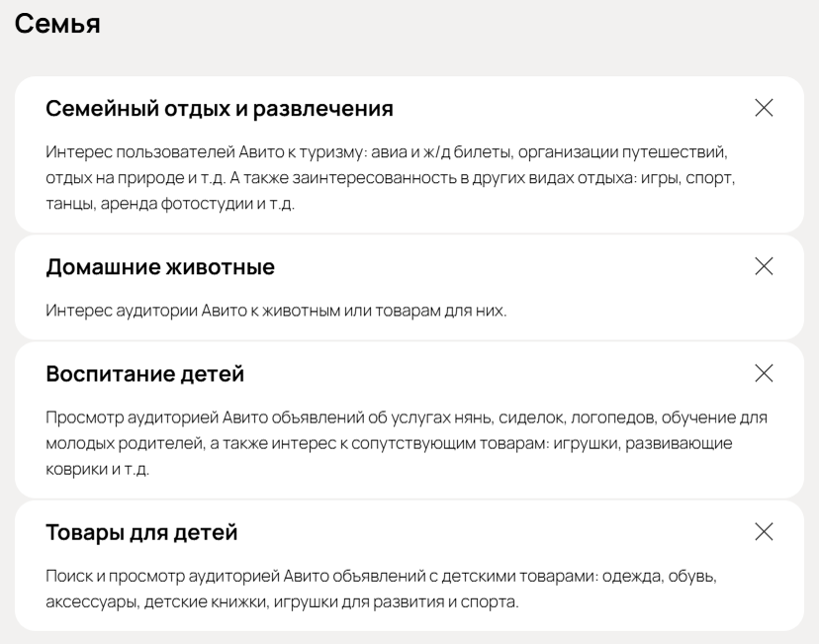Open the "Домашние животные" card
This screenshot has width=819, height=644.
click(x=409, y=287)
